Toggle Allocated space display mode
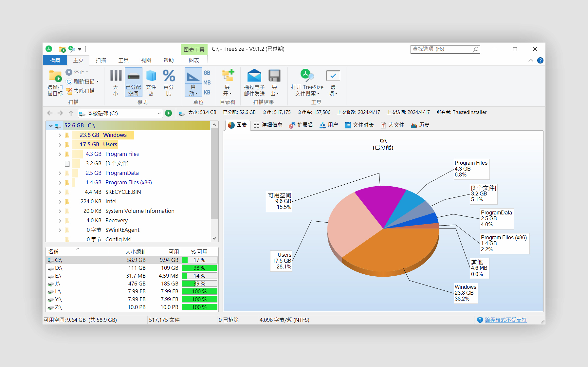 click(133, 82)
